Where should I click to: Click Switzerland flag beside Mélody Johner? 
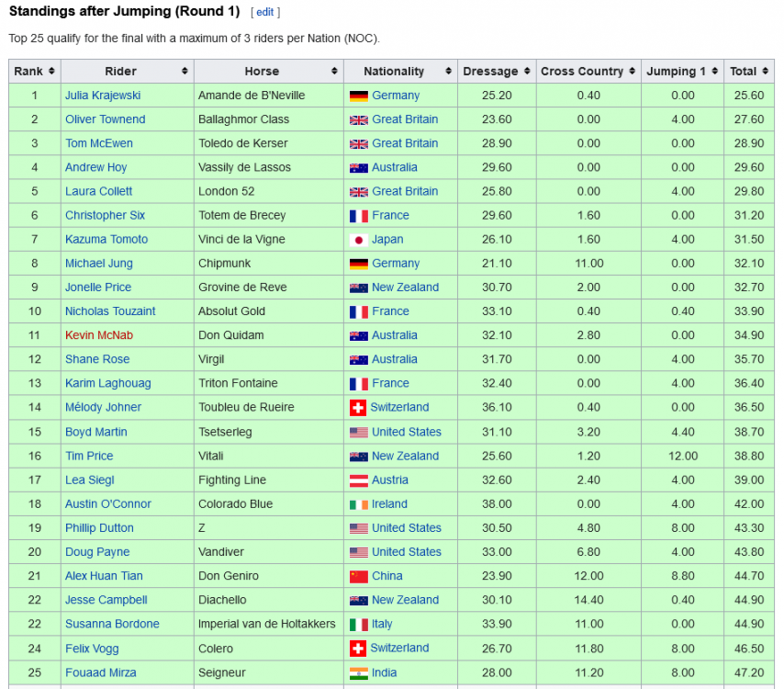[x=357, y=408]
